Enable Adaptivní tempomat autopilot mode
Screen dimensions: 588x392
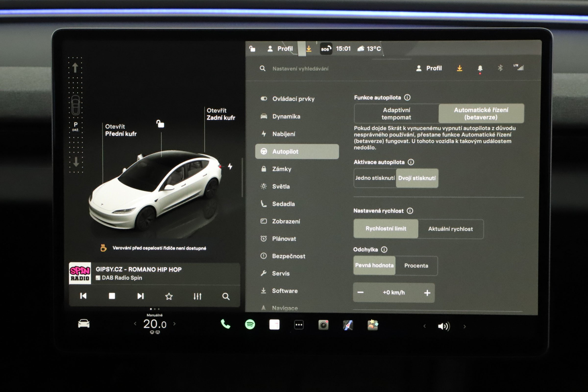(x=395, y=113)
